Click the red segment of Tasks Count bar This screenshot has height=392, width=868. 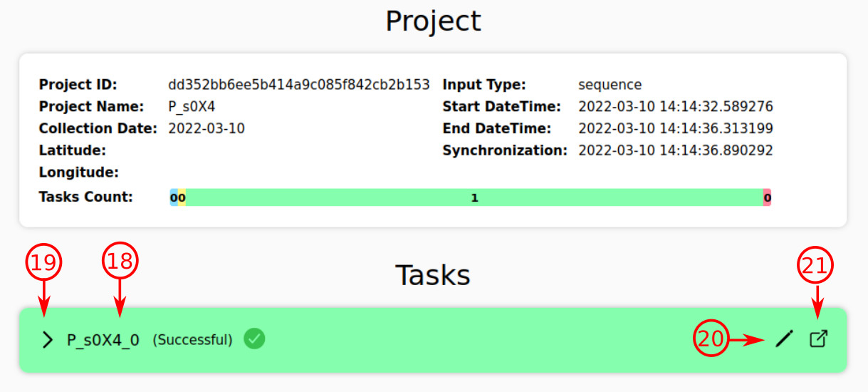767,197
